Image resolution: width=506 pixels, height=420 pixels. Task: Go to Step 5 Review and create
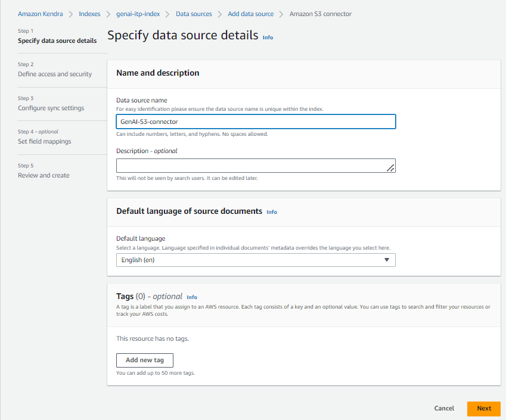[44, 176]
